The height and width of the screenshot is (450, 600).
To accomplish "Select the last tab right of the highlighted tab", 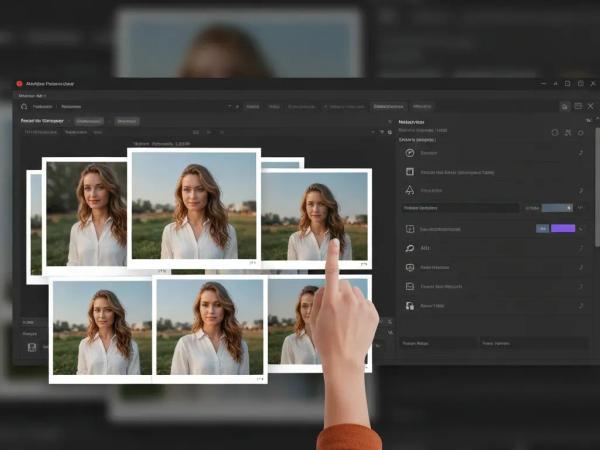I will pos(422,106).
